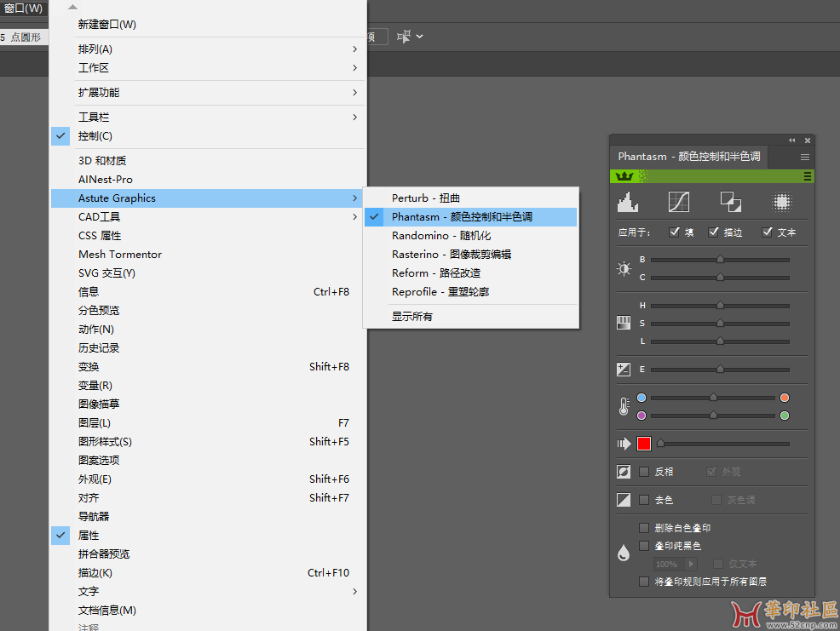Enable the 叠印纯黑色 checkbox
The image size is (840, 631).
coord(644,546)
